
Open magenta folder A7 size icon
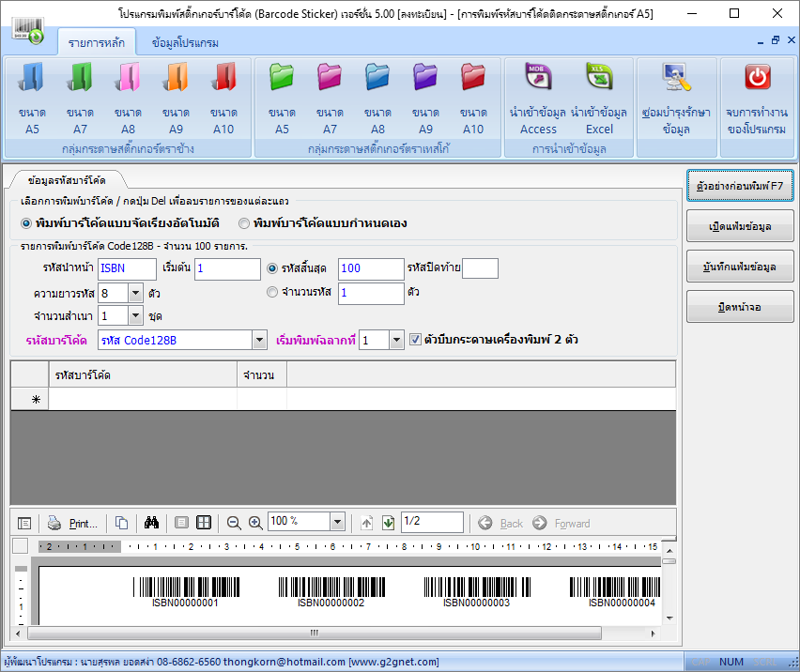(330, 98)
